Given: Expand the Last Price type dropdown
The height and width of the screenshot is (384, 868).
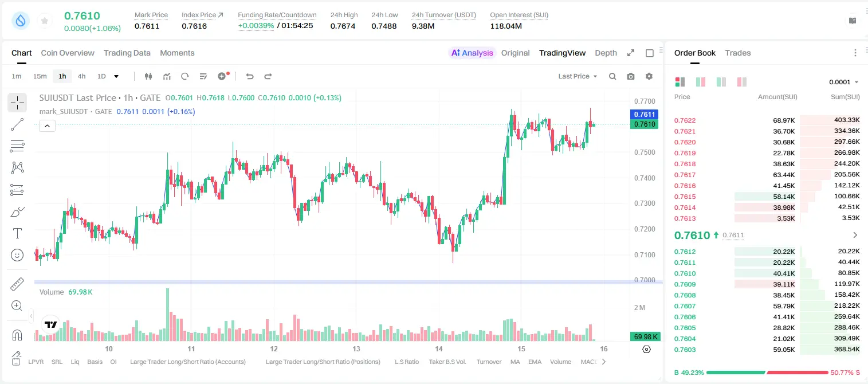Looking at the screenshot, I should pyautogui.click(x=578, y=76).
